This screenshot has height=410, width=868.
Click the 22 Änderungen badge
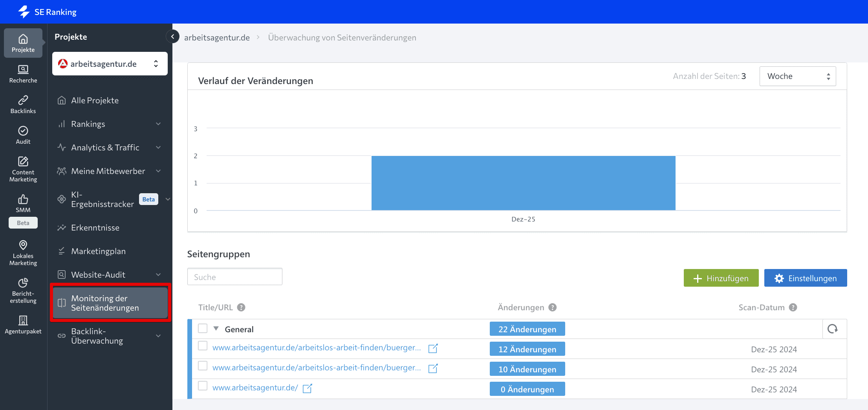(x=527, y=329)
